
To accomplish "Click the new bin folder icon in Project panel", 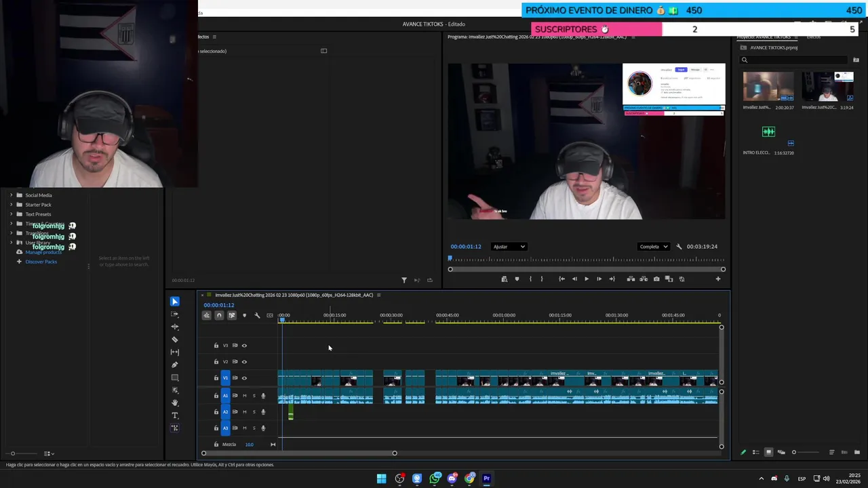I will [857, 452].
